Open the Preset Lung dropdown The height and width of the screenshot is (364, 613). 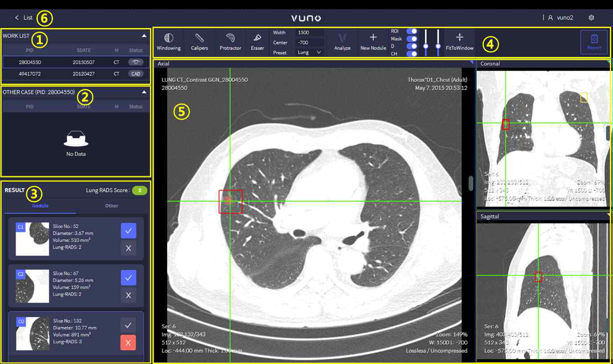click(x=310, y=53)
